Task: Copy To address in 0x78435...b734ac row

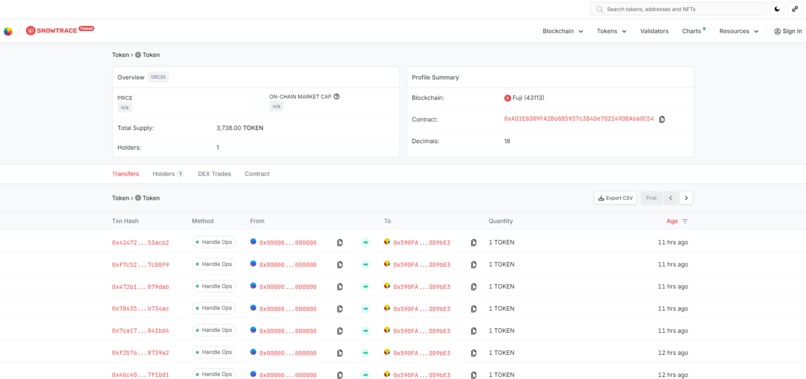Action: 474,309
